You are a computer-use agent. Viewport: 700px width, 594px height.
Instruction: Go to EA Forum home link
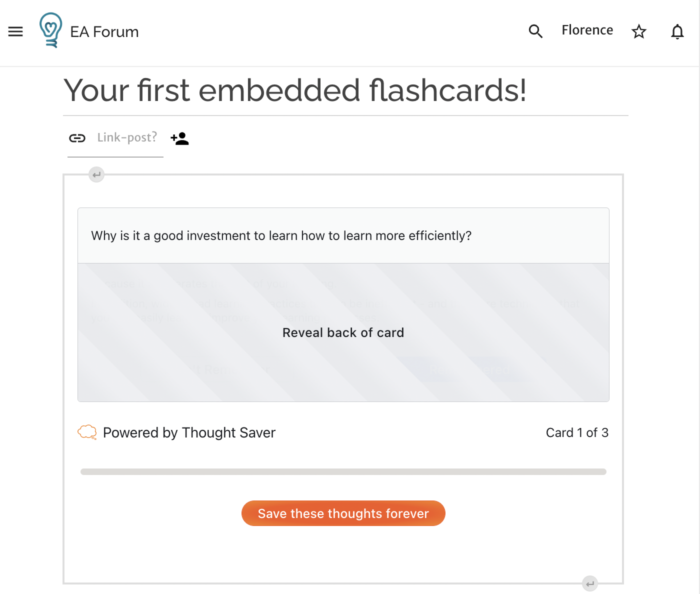(x=104, y=32)
